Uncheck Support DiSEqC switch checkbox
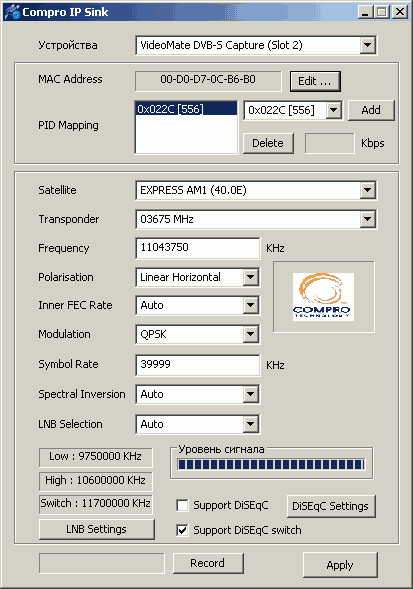The height and width of the screenshot is (589, 413). (182, 530)
